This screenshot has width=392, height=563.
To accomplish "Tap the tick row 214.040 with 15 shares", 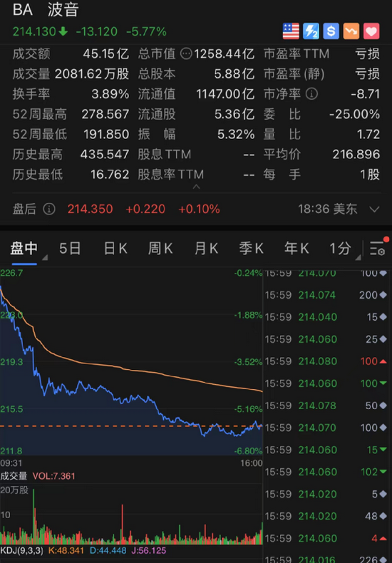I will coord(326,317).
